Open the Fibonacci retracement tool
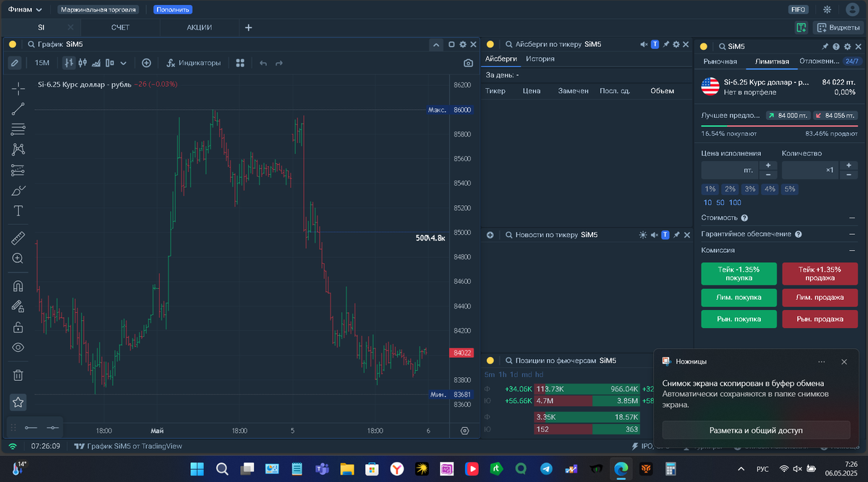Viewport: 868px width, 482px height. point(18,129)
